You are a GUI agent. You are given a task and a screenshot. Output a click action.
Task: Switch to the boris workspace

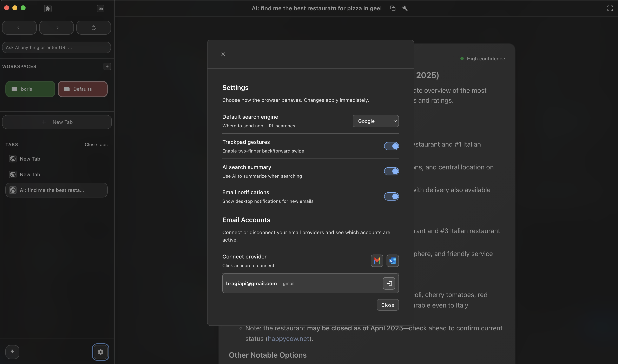tap(30, 89)
